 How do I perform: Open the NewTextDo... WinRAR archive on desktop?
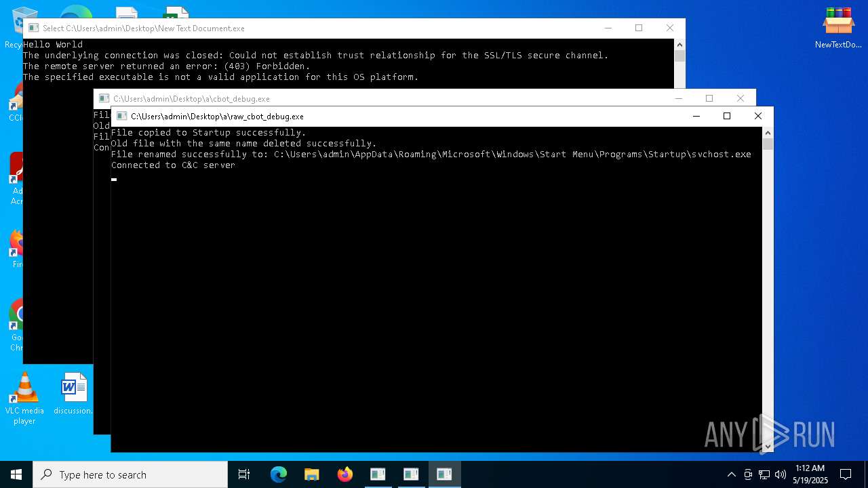coord(838,28)
